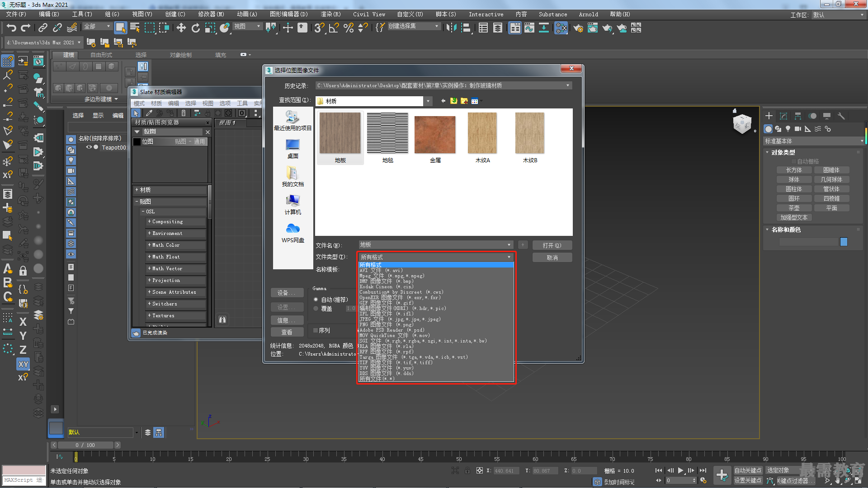Open the Curve Editor icon
Image resolution: width=868 pixels, height=488 pixels.
pyautogui.click(x=529, y=28)
